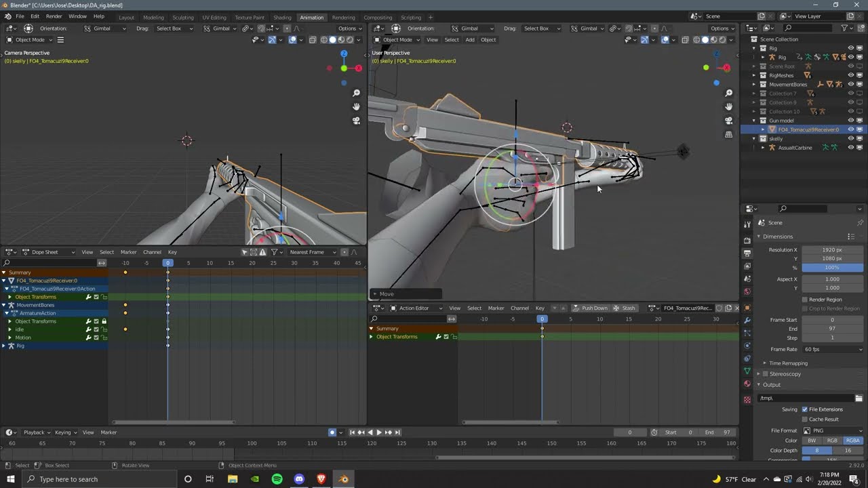Screen dimensions: 868x488
Task: Open the Render menu in top bar
Action: pyautogui.click(x=54, y=16)
